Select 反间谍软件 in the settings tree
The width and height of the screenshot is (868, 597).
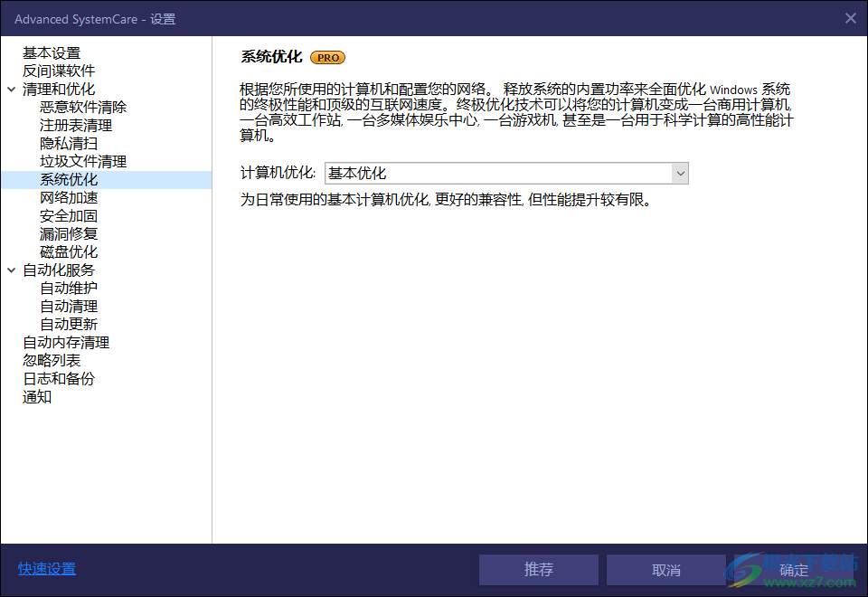click(59, 71)
